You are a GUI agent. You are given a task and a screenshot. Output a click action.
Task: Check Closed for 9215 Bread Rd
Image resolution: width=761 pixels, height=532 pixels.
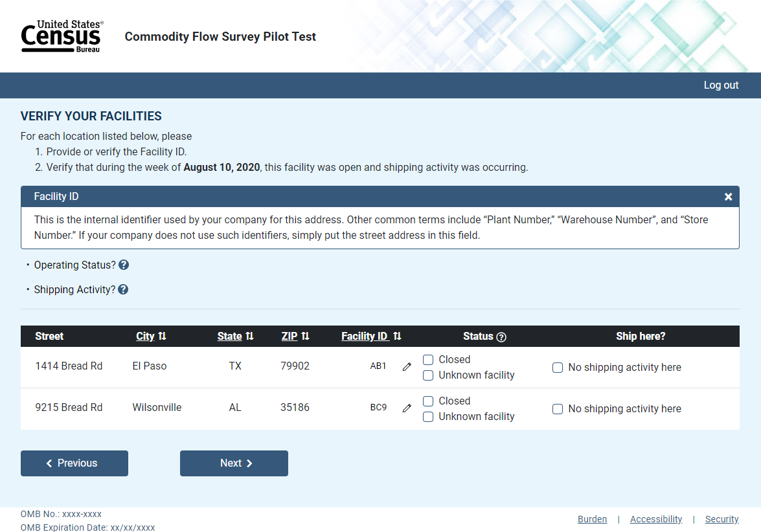pyautogui.click(x=428, y=401)
